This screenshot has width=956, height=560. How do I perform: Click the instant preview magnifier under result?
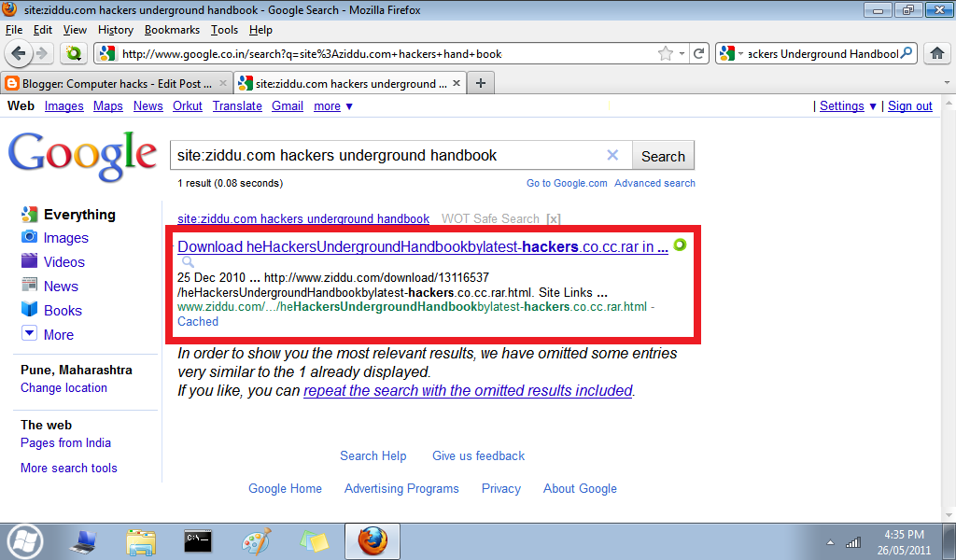189,262
